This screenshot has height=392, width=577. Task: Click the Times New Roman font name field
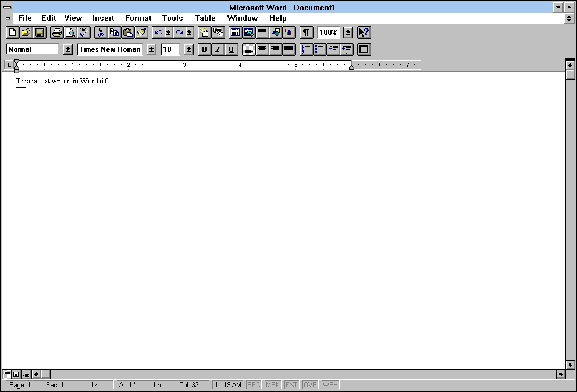[x=110, y=49]
